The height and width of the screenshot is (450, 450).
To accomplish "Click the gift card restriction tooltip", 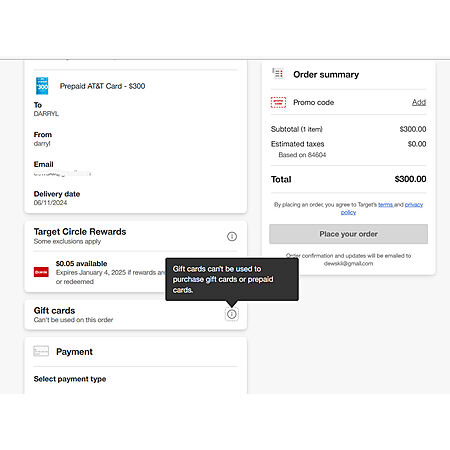I will 232,279.
